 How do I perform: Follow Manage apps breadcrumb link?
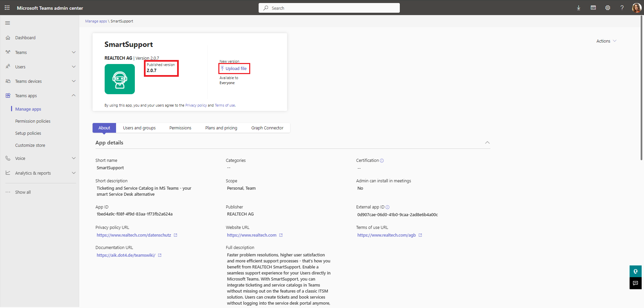(x=96, y=21)
